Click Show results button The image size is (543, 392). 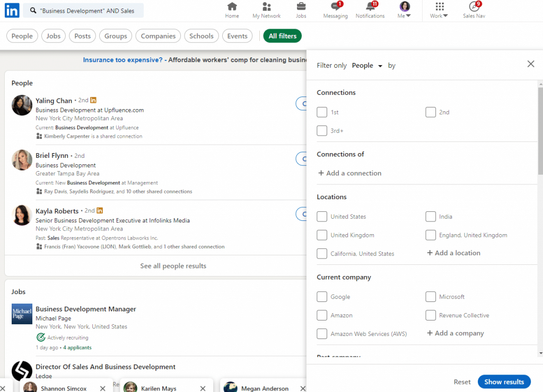click(x=504, y=382)
